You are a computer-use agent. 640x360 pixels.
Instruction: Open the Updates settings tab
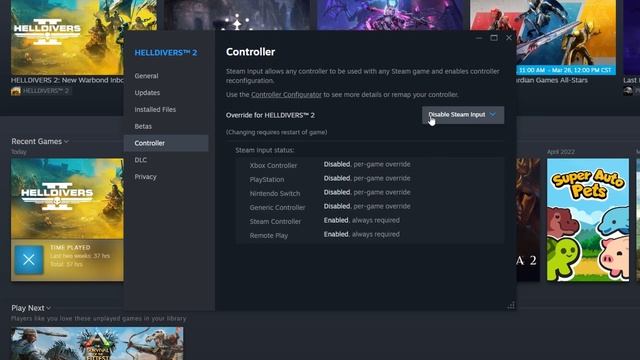tap(147, 93)
